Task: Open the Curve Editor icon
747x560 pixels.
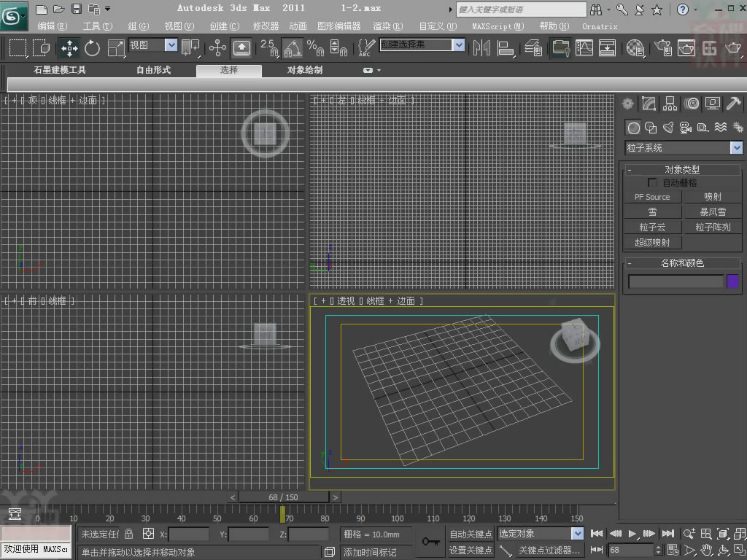Action: 584,48
